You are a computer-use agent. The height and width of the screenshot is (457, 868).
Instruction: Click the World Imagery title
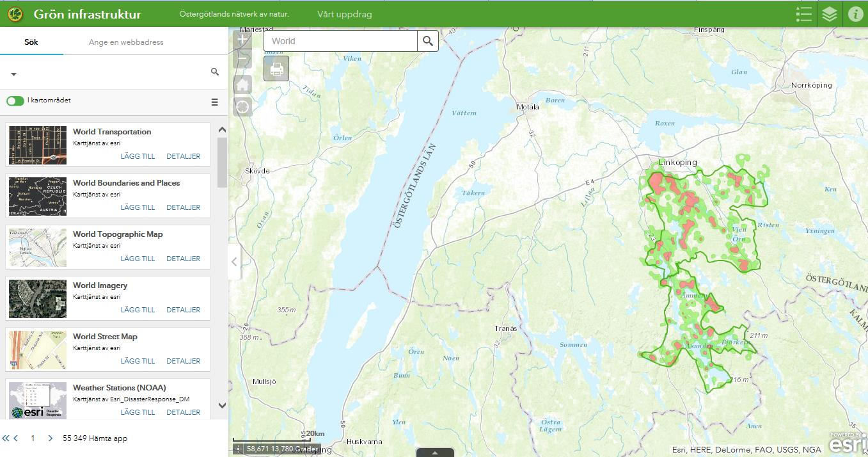coord(100,285)
